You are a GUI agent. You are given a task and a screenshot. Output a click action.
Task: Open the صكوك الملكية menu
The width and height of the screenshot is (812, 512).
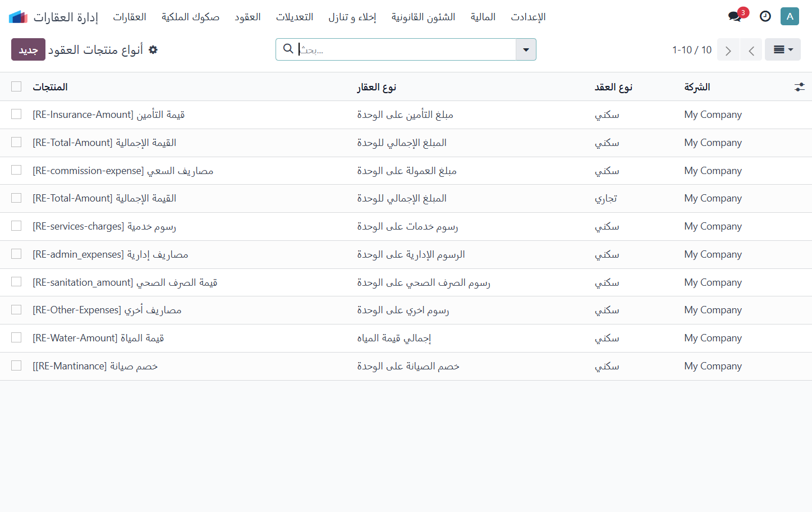pyautogui.click(x=190, y=17)
